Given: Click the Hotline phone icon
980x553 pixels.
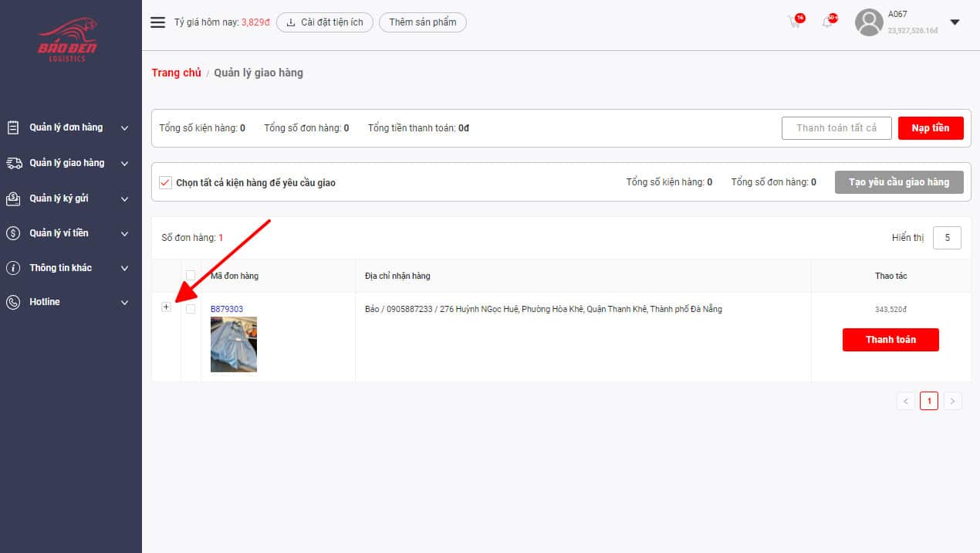Looking at the screenshot, I should [x=13, y=302].
